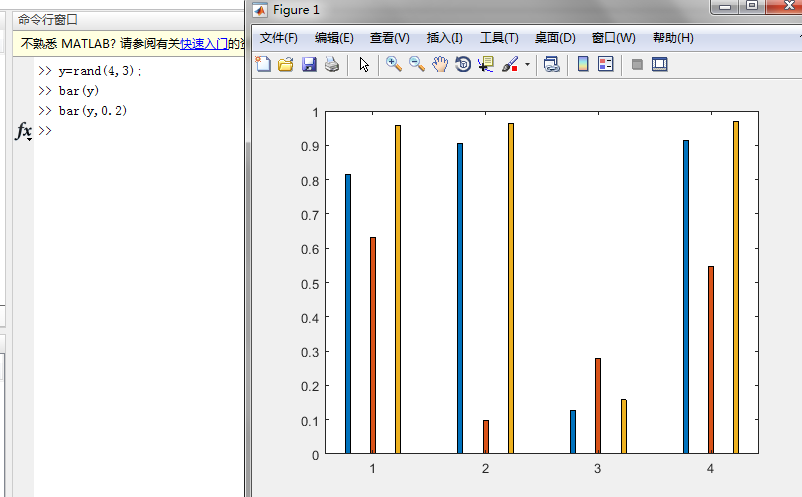Open the 文件(F) menu

[279, 38]
